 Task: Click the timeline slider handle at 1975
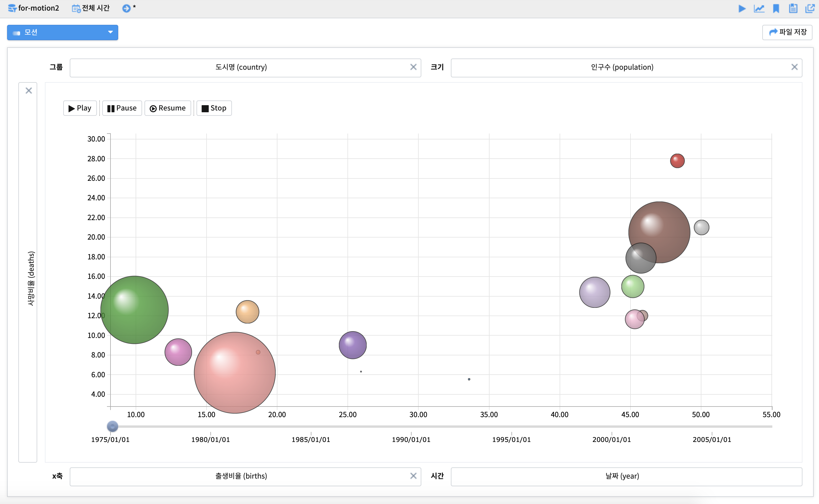coord(112,426)
